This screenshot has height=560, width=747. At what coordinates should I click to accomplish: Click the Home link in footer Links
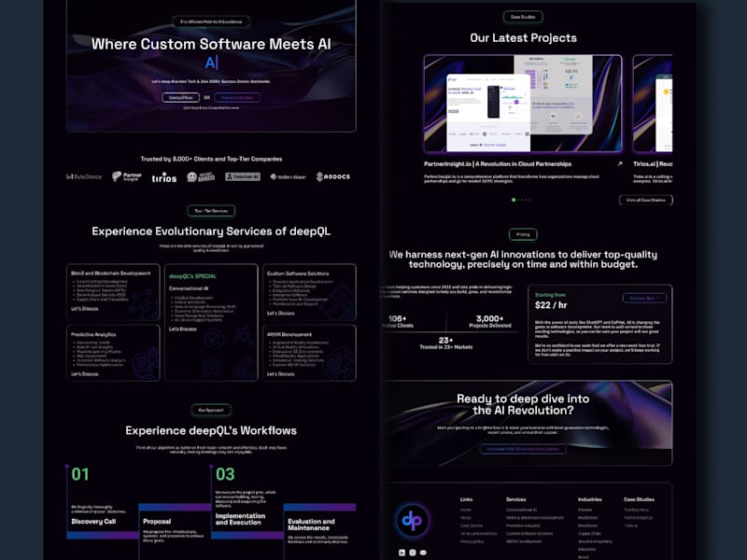tap(465, 510)
